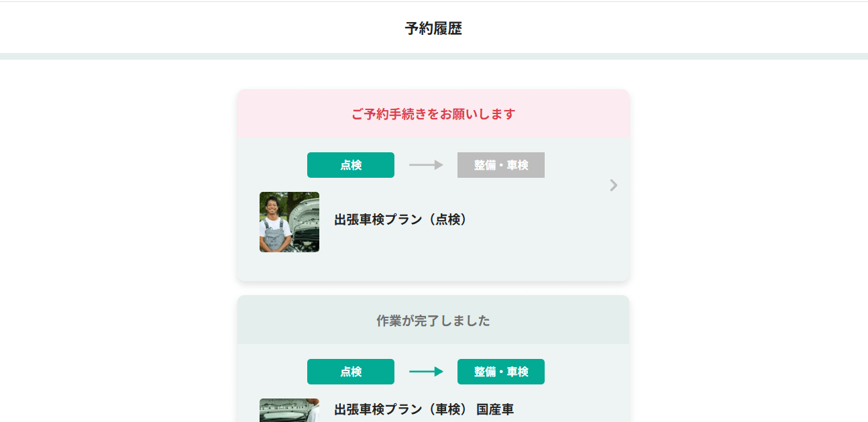Click the green arrow in the completed card
868x422 pixels.
click(426, 372)
